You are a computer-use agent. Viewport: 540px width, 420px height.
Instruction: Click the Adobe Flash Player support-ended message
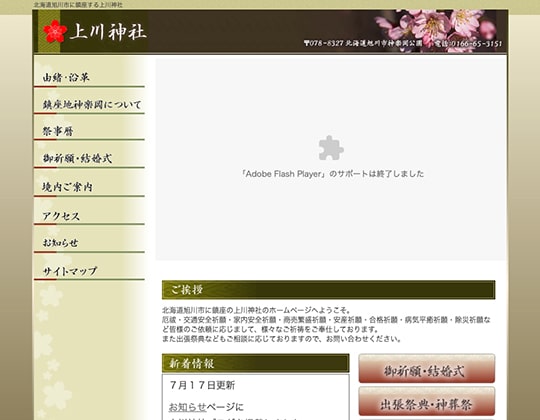tap(332, 174)
